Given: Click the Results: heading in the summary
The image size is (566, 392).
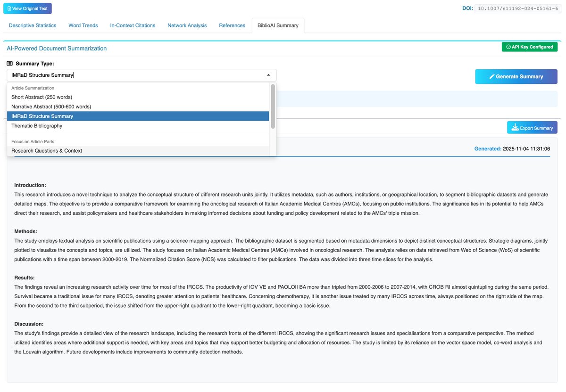Looking at the screenshot, I should coord(25,278).
